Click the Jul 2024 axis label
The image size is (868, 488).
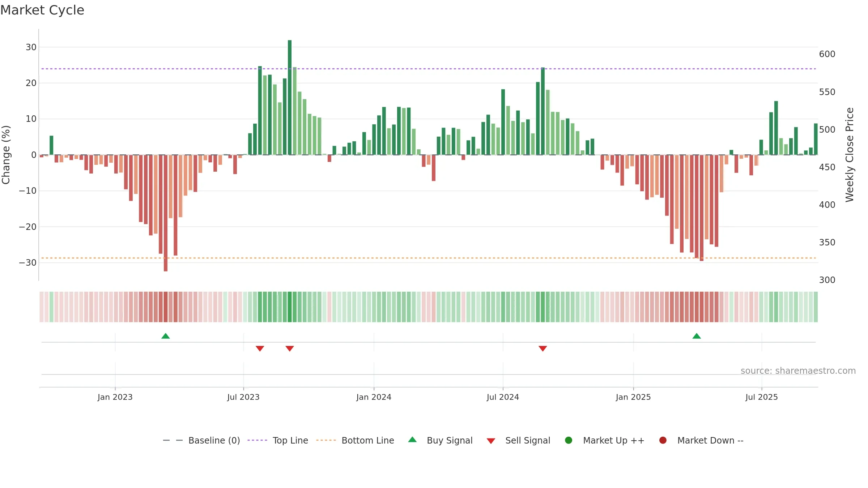pyautogui.click(x=503, y=397)
